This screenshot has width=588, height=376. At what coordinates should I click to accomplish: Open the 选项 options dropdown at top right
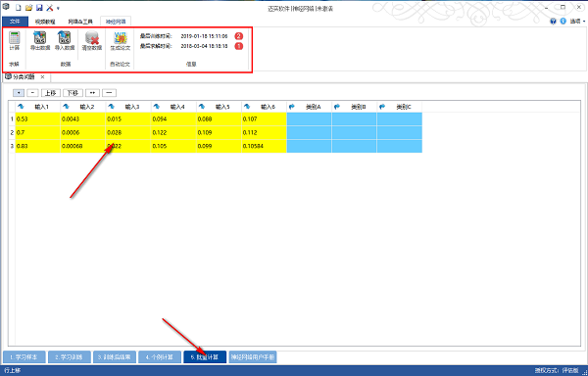coord(577,22)
